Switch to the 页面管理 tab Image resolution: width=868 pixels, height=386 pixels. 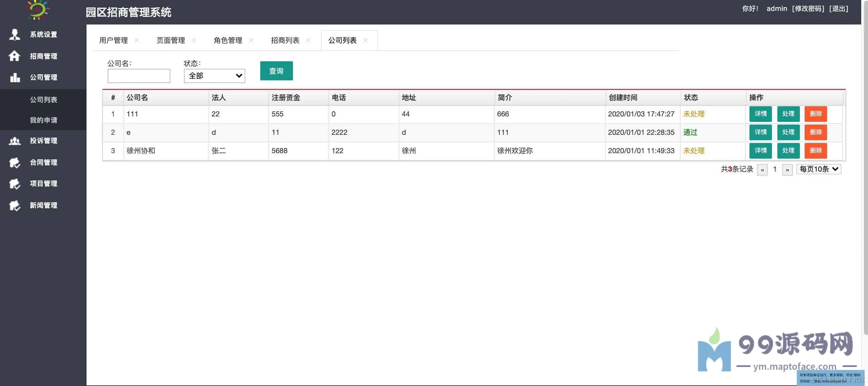tap(170, 40)
